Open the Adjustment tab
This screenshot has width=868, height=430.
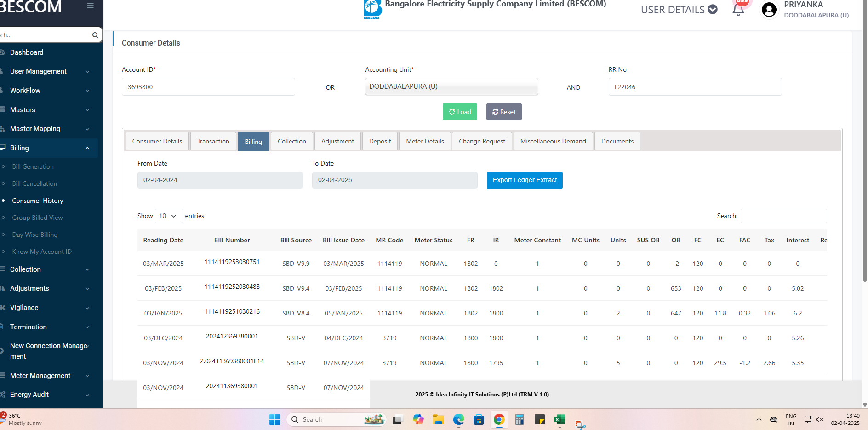pos(337,141)
